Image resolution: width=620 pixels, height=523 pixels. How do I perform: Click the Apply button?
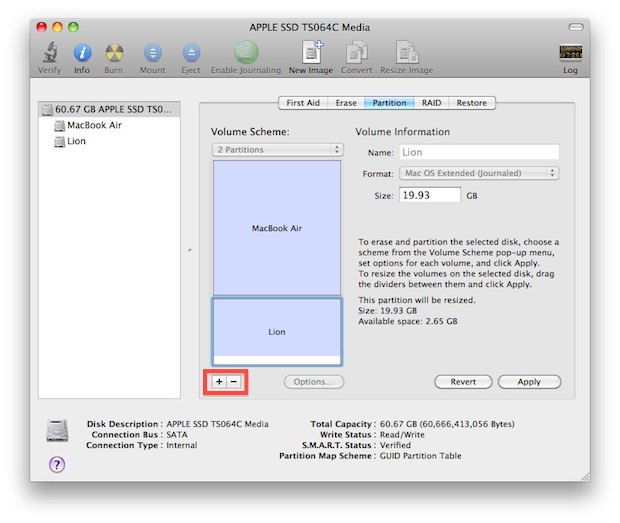pos(529,382)
